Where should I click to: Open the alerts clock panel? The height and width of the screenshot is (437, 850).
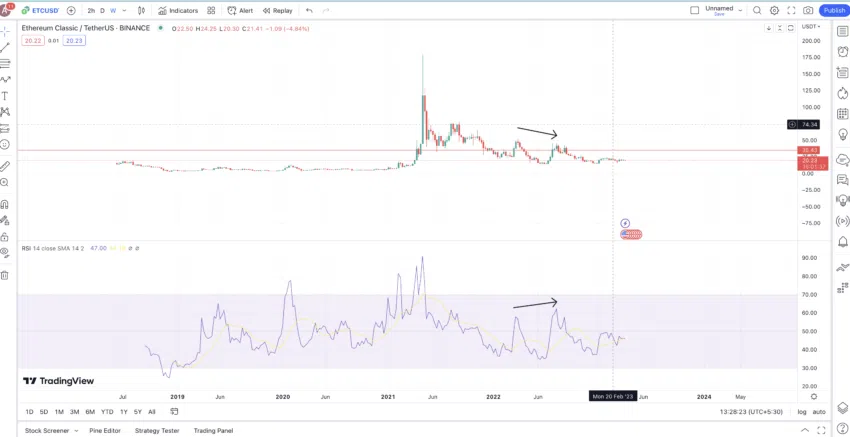(842, 52)
